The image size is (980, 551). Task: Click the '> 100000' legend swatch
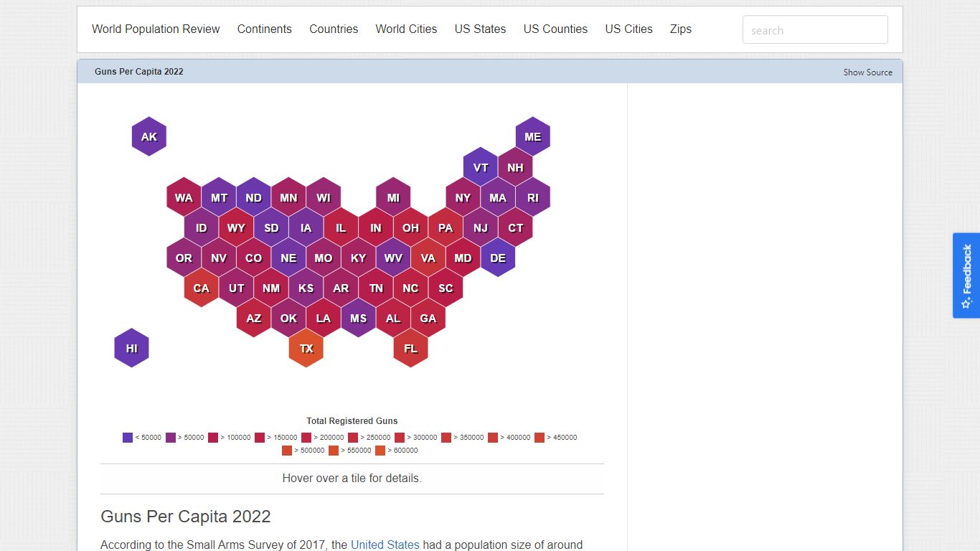click(x=213, y=438)
